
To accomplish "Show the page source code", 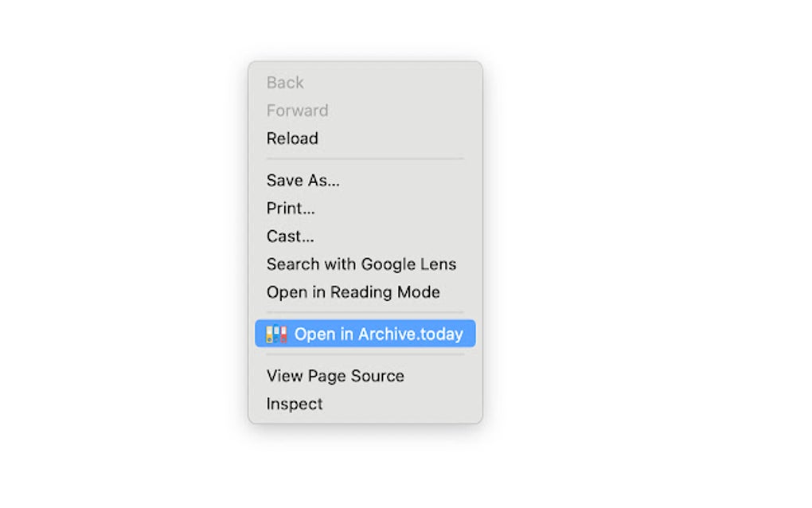I will [x=335, y=376].
